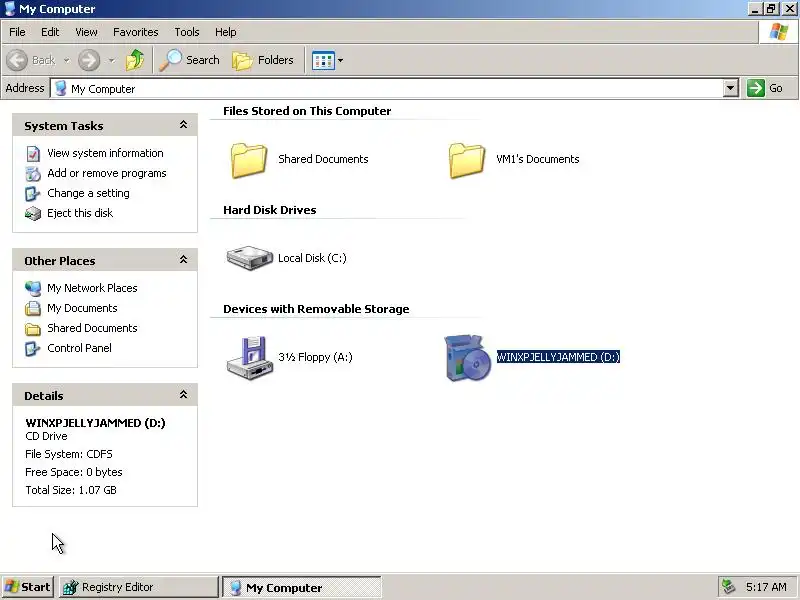Open the Favorites menu
The height and width of the screenshot is (600, 800).
(x=136, y=32)
